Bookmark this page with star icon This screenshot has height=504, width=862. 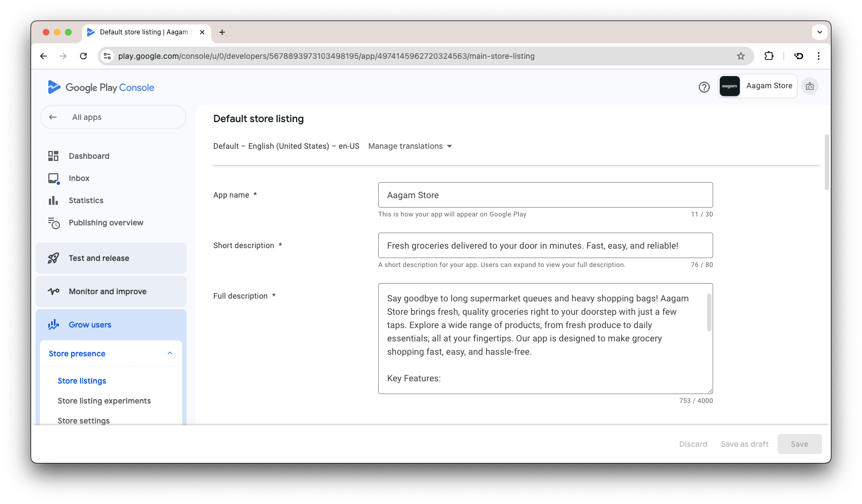(x=740, y=56)
